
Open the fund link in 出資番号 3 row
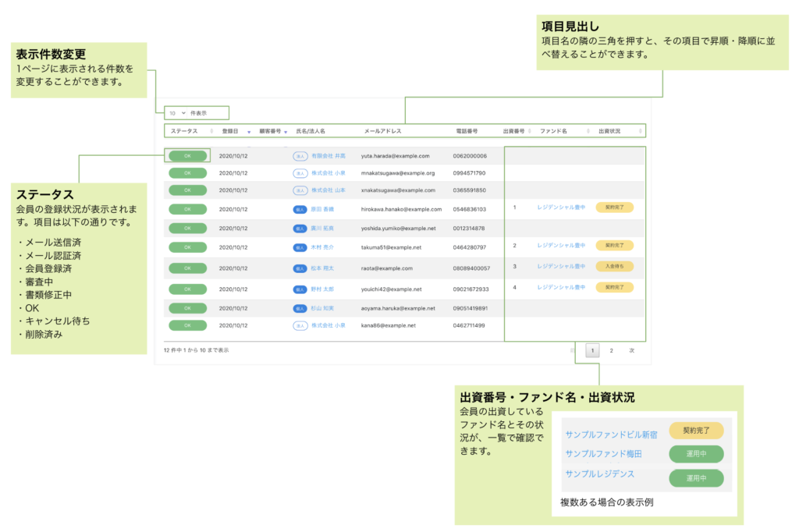point(561,267)
